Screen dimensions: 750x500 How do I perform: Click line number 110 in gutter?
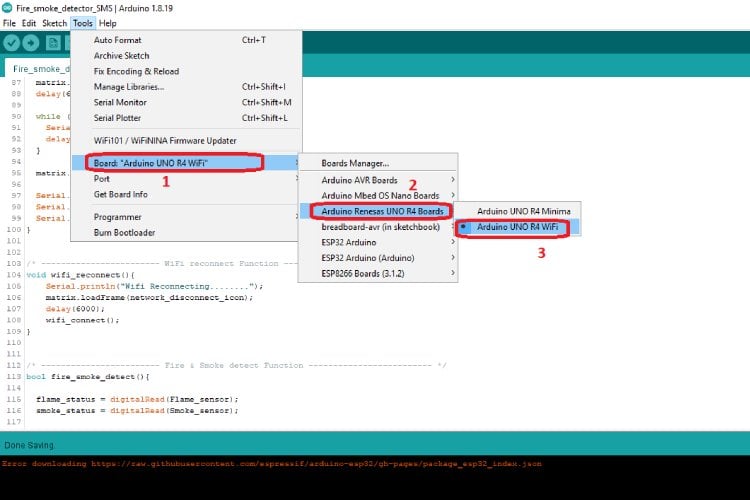(x=13, y=343)
